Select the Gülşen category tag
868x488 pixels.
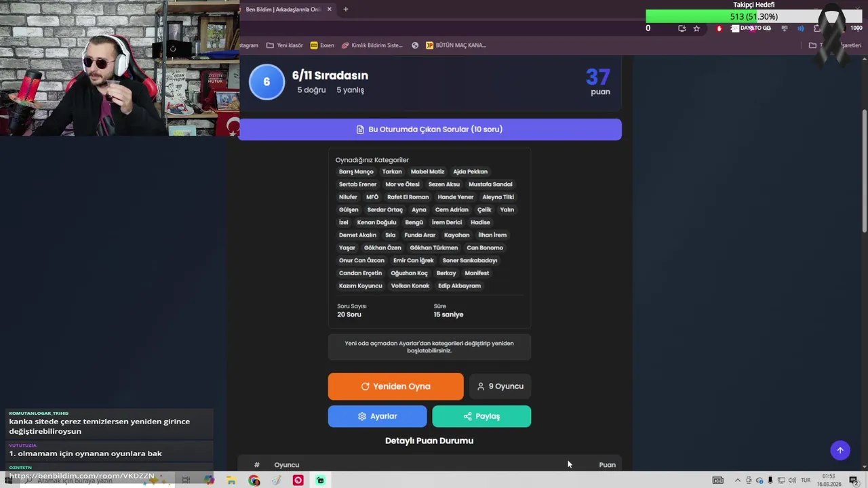(x=349, y=209)
